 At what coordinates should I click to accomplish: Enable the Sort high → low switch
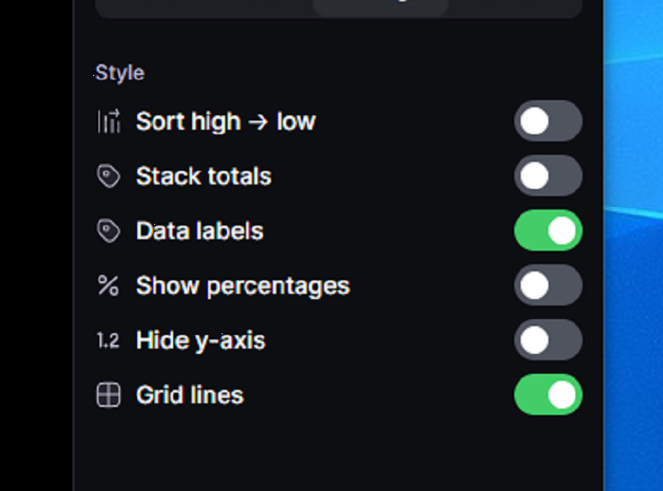[x=548, y=122]
